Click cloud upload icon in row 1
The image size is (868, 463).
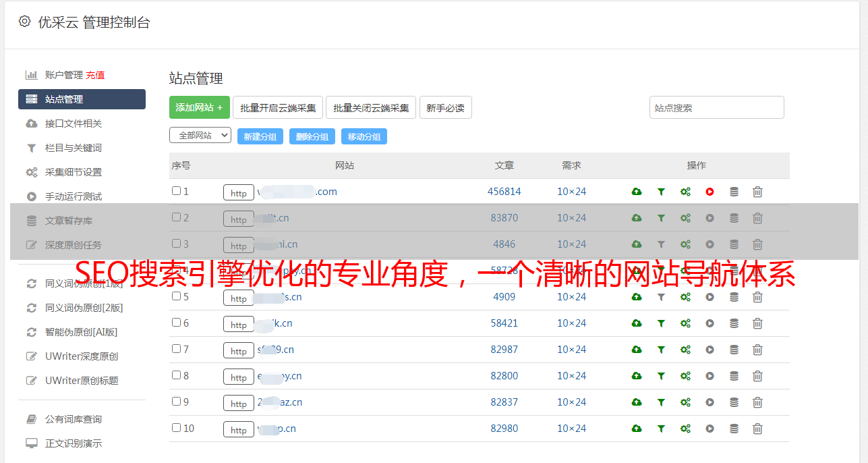[x=637, y=192]
